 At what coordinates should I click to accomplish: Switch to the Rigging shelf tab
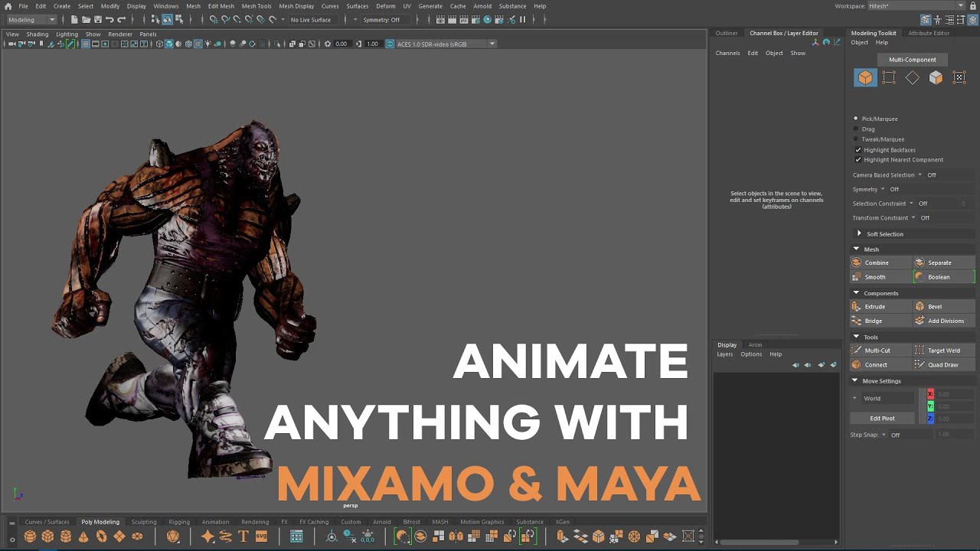[179, 522]
